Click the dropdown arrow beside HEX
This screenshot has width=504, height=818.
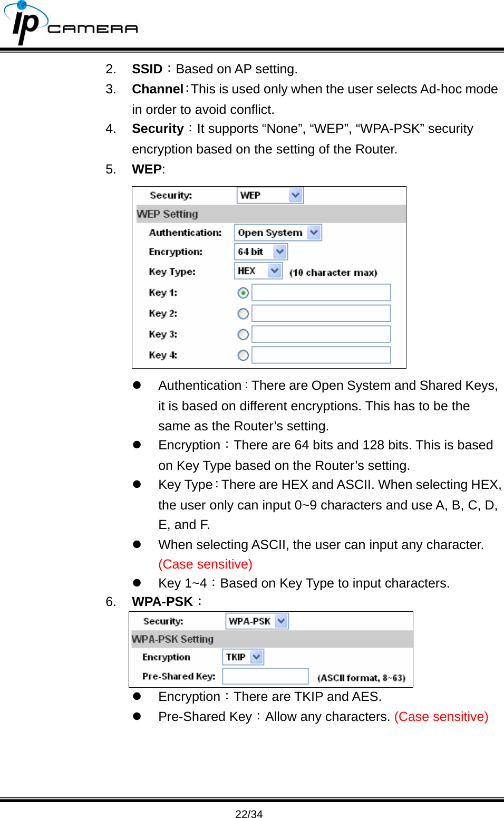(x=274, y=271)
